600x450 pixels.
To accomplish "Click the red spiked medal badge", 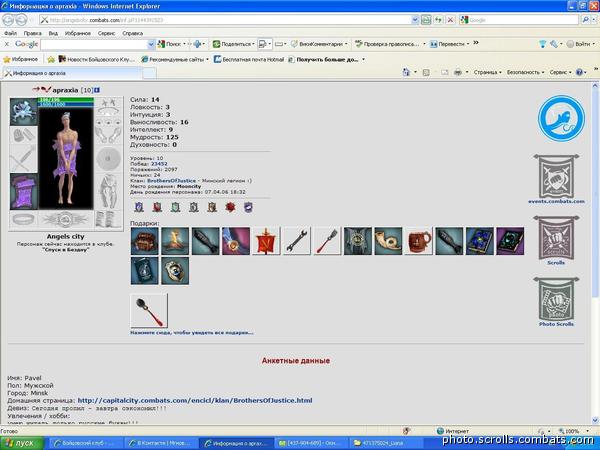I will [230, 207].
